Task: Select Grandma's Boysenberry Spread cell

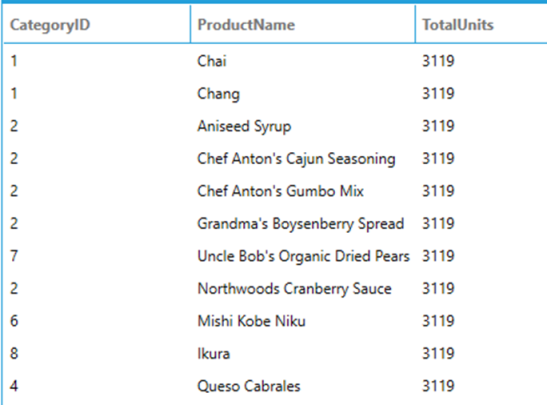Action: 300,224
